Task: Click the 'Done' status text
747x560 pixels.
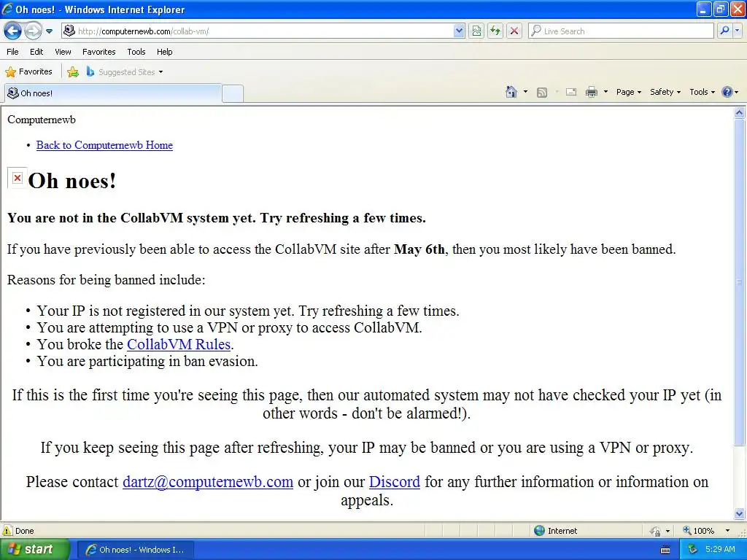Action: point(24,531)
